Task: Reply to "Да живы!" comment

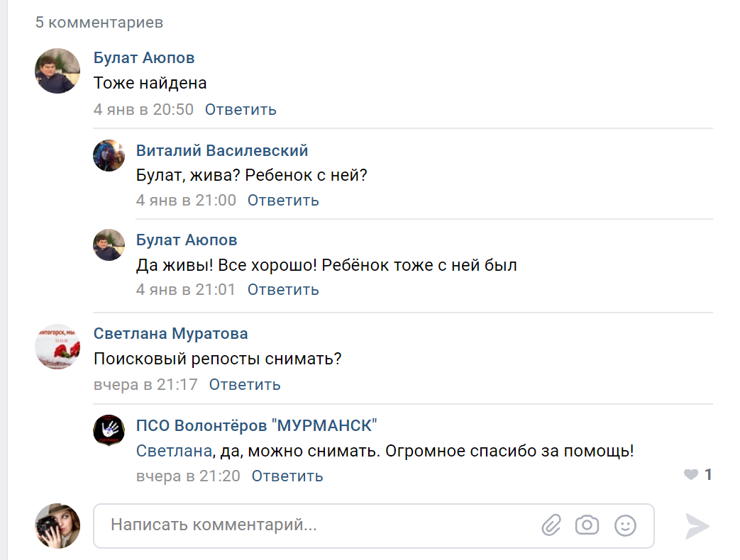Action: [283, 290]
